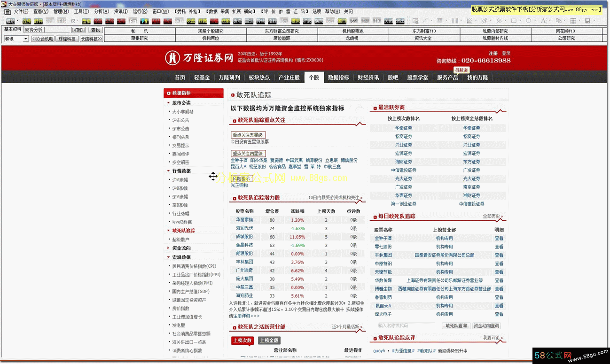Screen dimensions: 610x364
Task: Open the F10 toolbar icon
Action: [x=133, y=21]
